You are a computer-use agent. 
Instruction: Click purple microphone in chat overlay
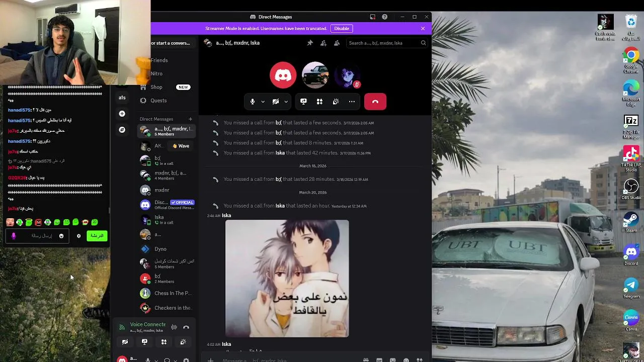pos(14,236)
